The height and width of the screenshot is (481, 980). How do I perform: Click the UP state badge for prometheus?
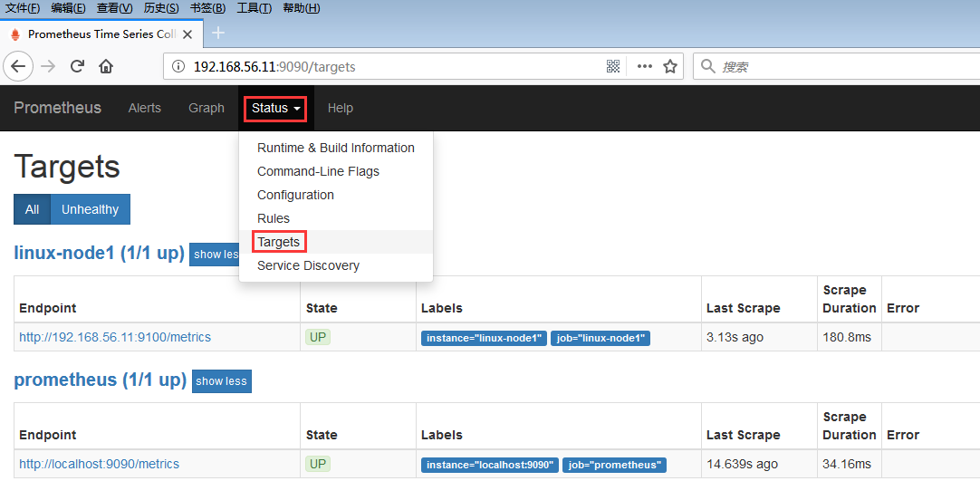click(x=318, y=464)
